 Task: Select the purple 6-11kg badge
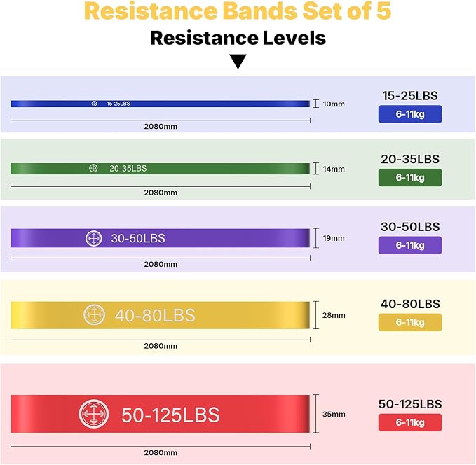click(410, 245)
